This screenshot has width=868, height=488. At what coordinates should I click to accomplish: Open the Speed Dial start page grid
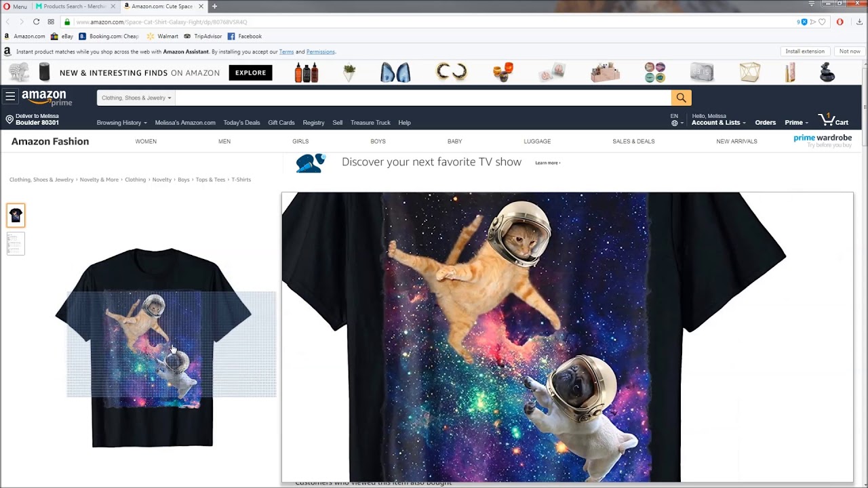[x=51, y=22]
